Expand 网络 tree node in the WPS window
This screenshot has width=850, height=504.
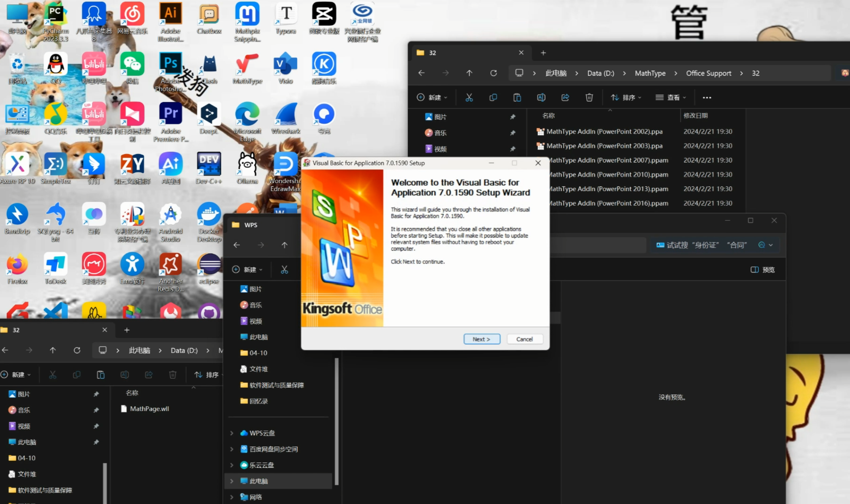[232, 497]
